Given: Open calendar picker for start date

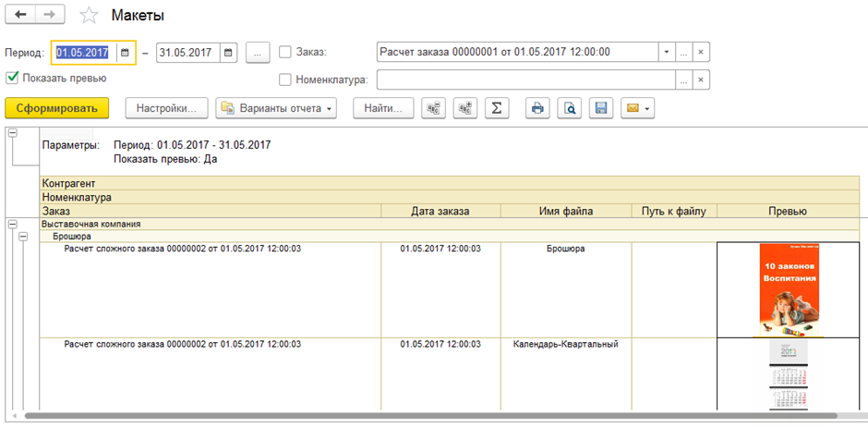Looking at the screenshot, I should point(125,53).
